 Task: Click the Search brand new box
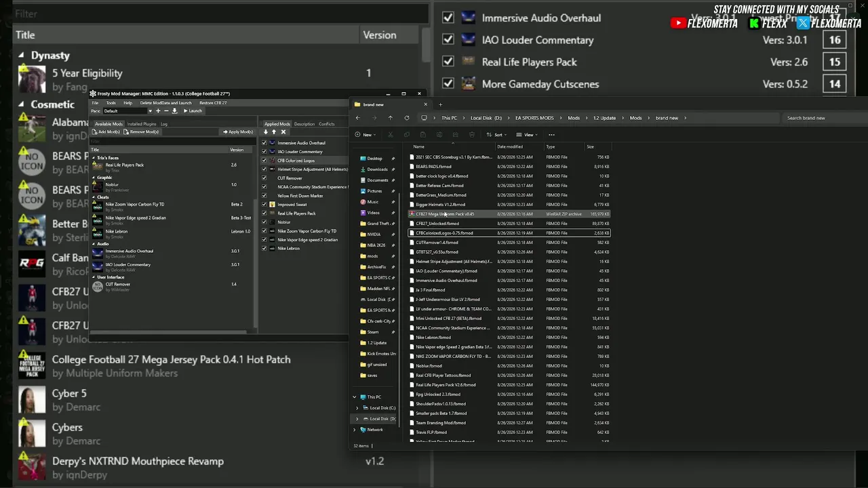point(825,118)
